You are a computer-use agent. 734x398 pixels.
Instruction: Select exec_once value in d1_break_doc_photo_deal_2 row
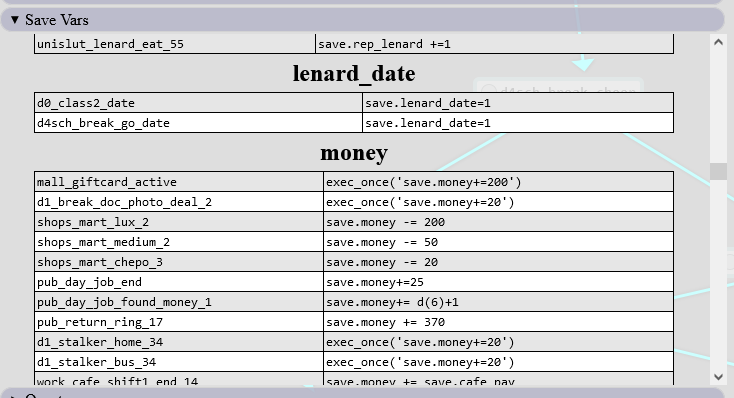(499, 202)
